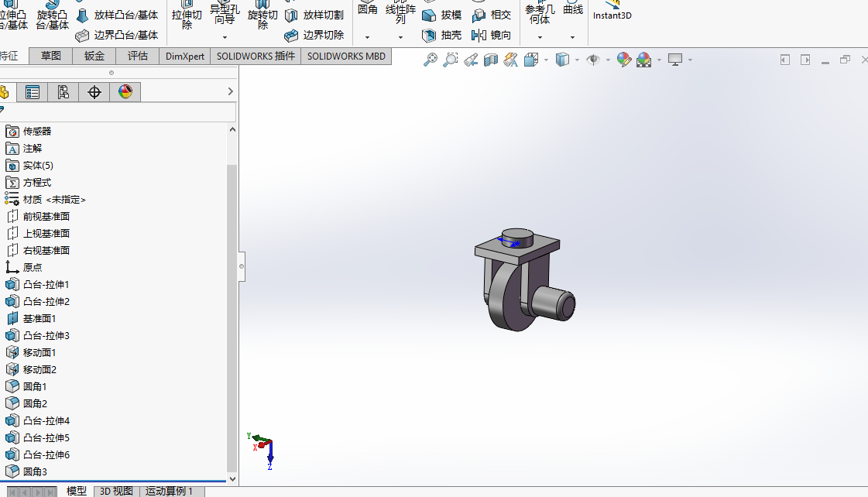
Task: Expand the Hole Wizard dropdown arrow
Action: [x=225, y=37]
